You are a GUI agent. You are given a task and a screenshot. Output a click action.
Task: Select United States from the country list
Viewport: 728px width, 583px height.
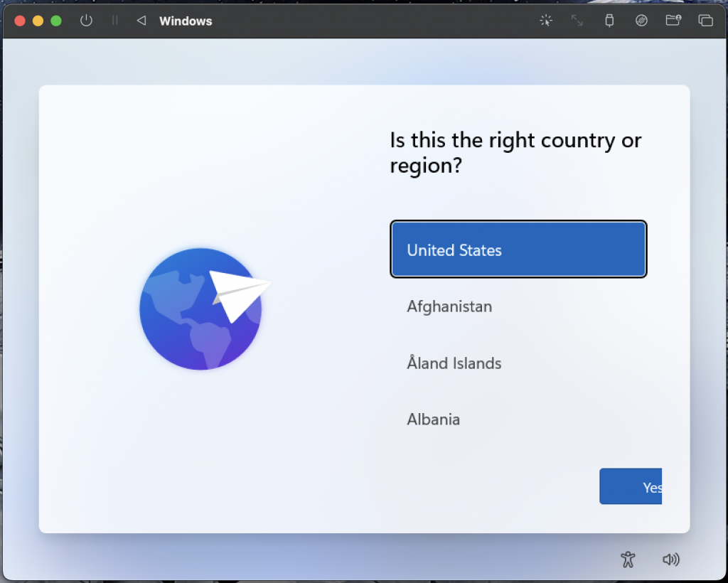(518, 250)
